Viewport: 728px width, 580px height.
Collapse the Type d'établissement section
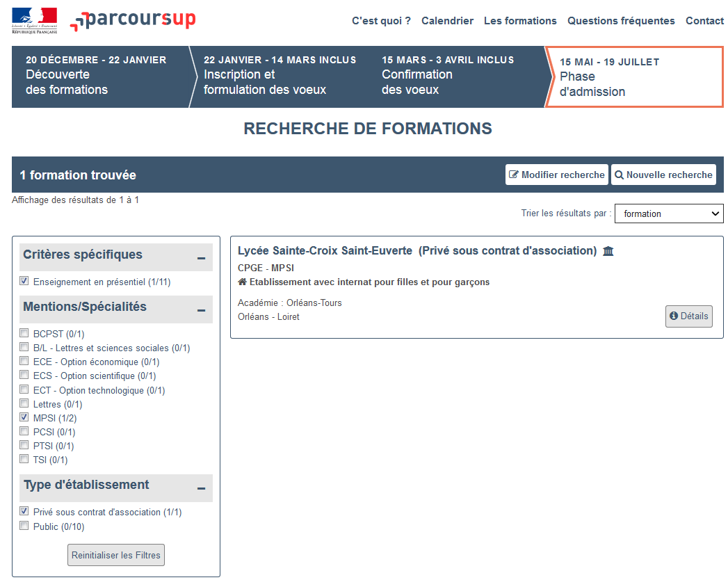tap(201, 488)
